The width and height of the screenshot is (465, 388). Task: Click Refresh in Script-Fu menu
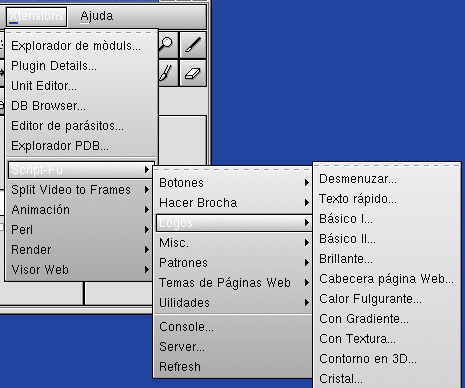click(x=234, y=367)
